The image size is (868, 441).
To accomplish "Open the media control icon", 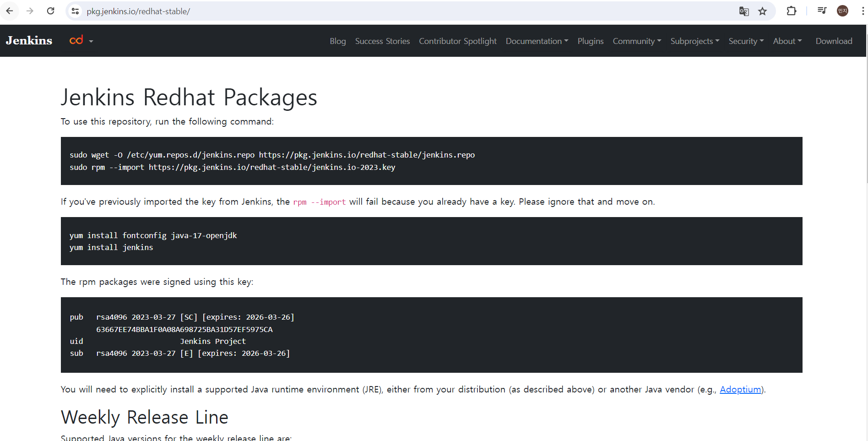I will point(822,11).
